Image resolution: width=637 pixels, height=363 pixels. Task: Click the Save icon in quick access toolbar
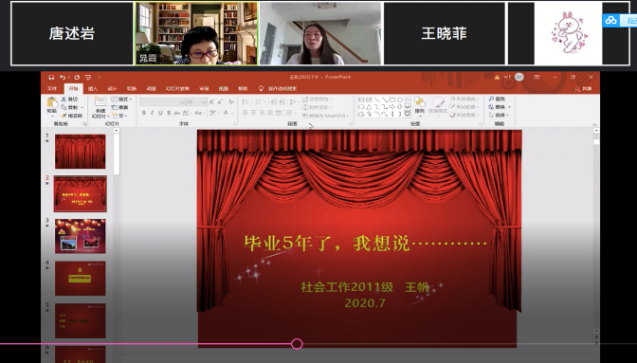pyautogui.click(x=51, y=77)
